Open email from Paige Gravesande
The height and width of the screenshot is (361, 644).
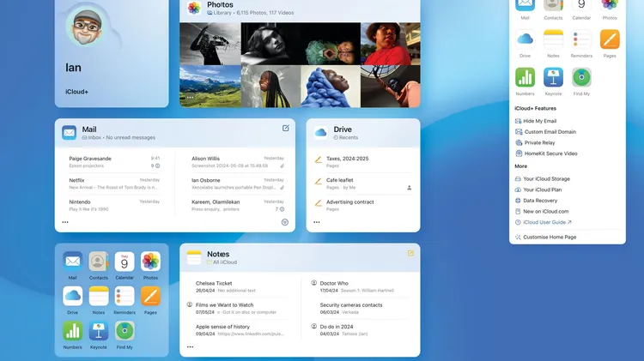[x=114, y=162]
